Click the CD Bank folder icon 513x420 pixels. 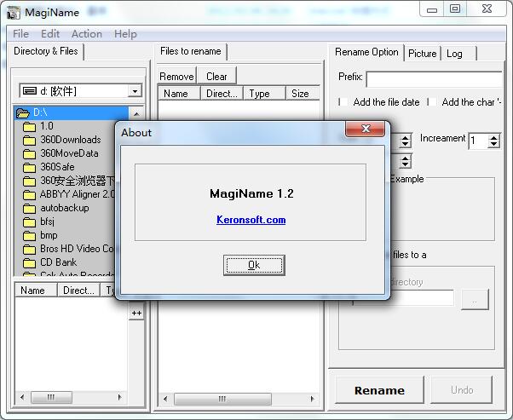pyautogui.click(x=29, y=262)
